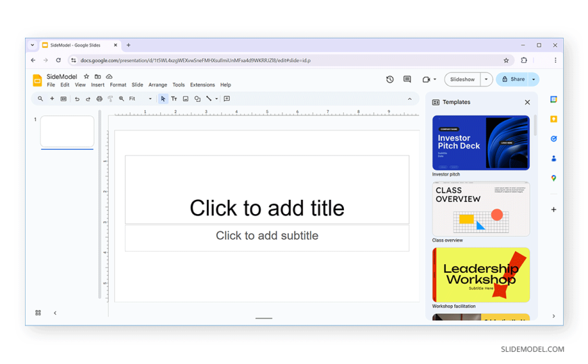Click to add title placeholder
Image resolution: width=588 pixels, height=364 pixels.
tap(267, 190)
